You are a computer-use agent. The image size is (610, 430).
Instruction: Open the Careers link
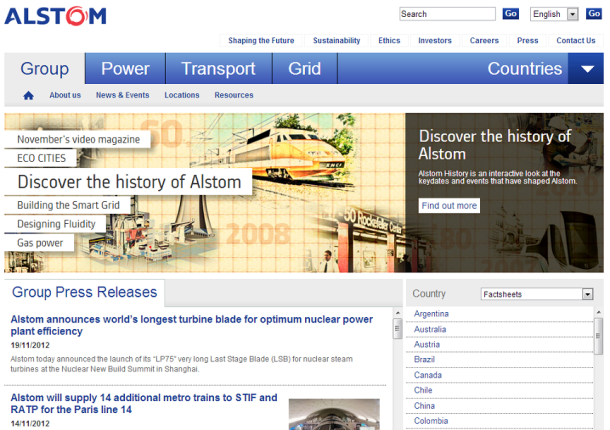(x=484, y=40)
